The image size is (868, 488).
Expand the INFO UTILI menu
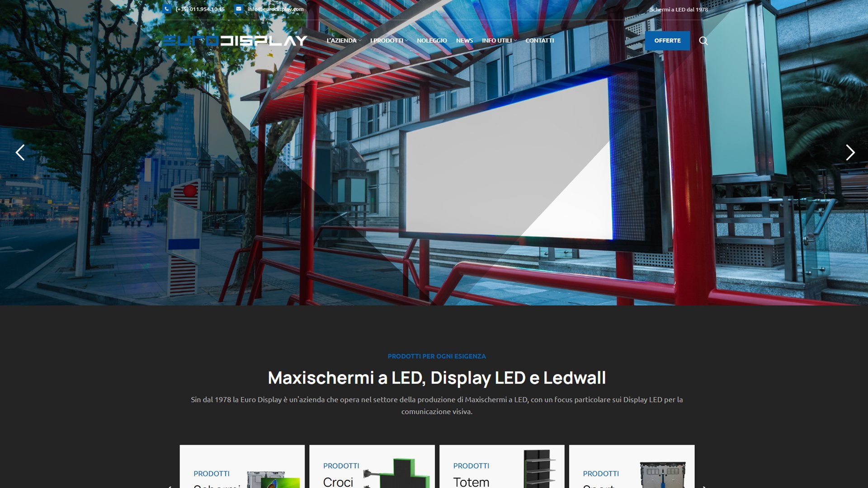[499, 41]
